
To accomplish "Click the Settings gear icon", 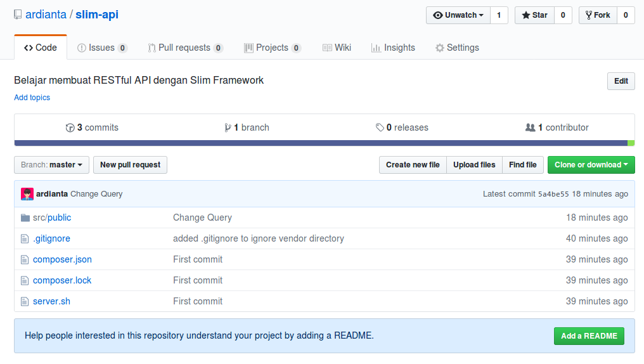I will click(x=440, y=48).
